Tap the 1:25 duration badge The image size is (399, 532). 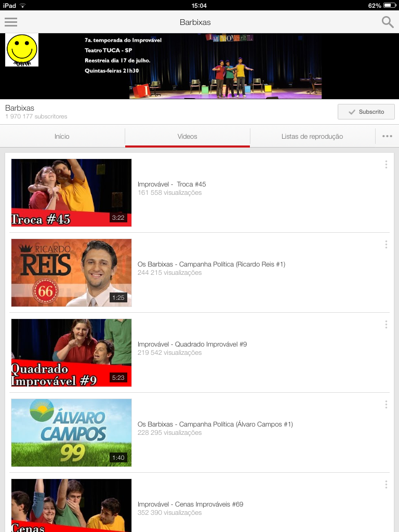tap(118, 298)
